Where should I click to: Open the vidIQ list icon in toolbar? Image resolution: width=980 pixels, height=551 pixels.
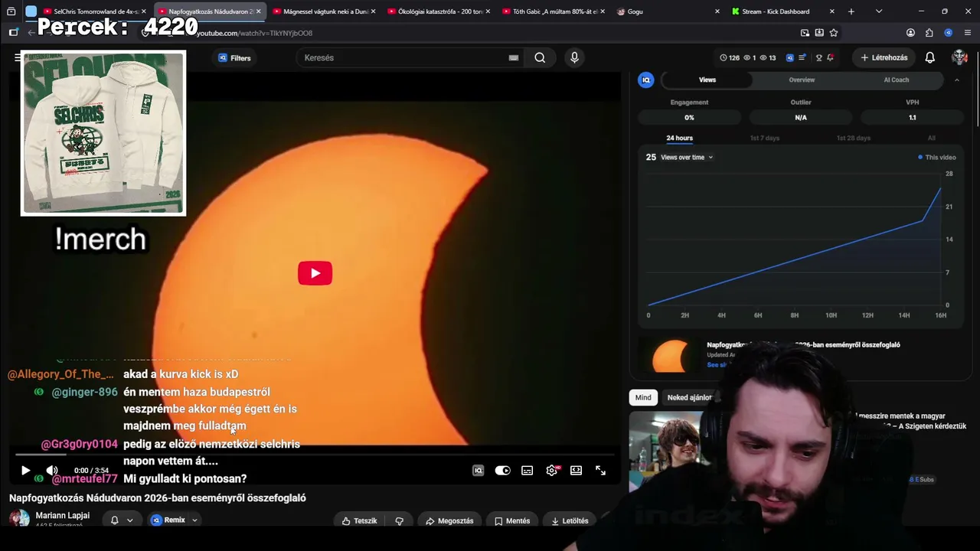click(x=802, y=57)
